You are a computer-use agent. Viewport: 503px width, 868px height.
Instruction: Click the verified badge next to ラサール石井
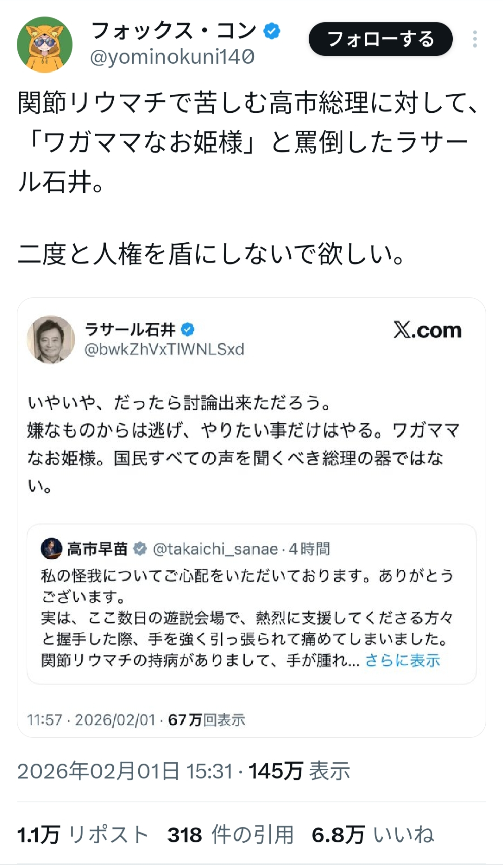click(x=188, y=330)
